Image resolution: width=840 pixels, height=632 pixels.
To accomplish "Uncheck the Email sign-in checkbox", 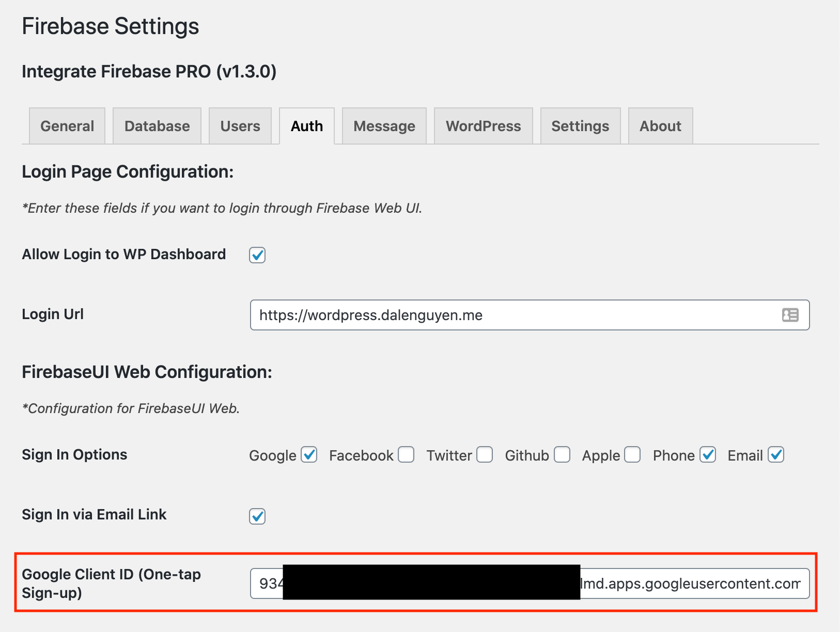I will point(776,455).
